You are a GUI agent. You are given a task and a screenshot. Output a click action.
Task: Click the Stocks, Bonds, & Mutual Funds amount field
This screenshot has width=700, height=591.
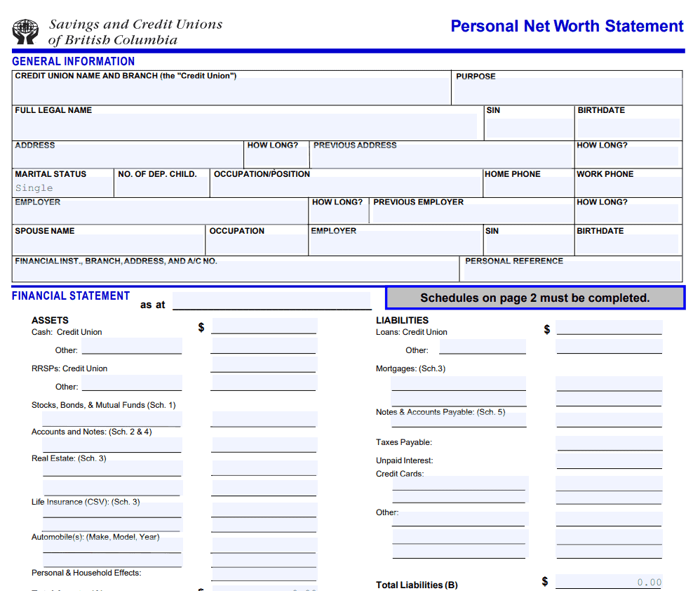[264, 420]
